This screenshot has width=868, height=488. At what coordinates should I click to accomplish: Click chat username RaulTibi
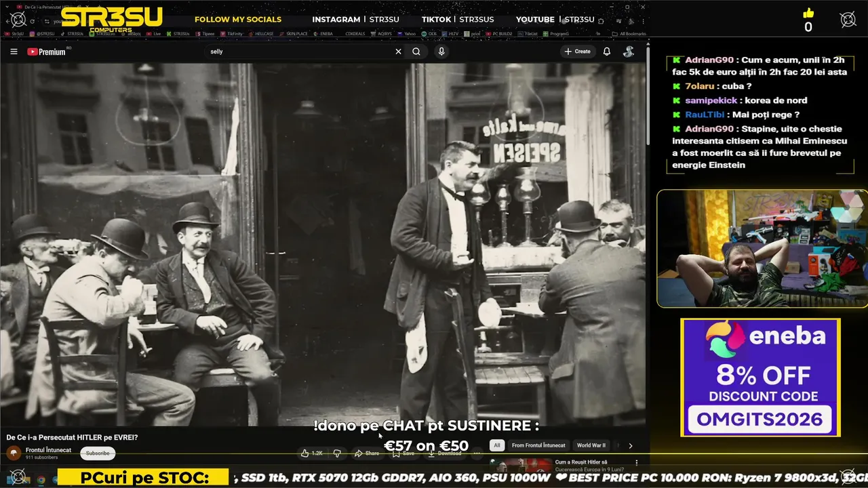tap(705, 115)
